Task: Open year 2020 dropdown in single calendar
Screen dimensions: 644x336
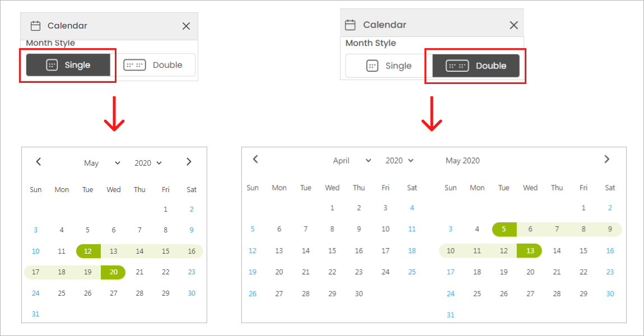Action: (148, 163)
